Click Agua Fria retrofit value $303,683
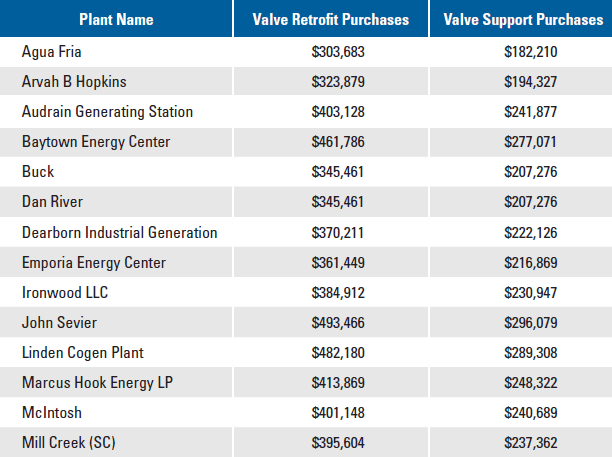Screen dimensions: 612x457 331,51
